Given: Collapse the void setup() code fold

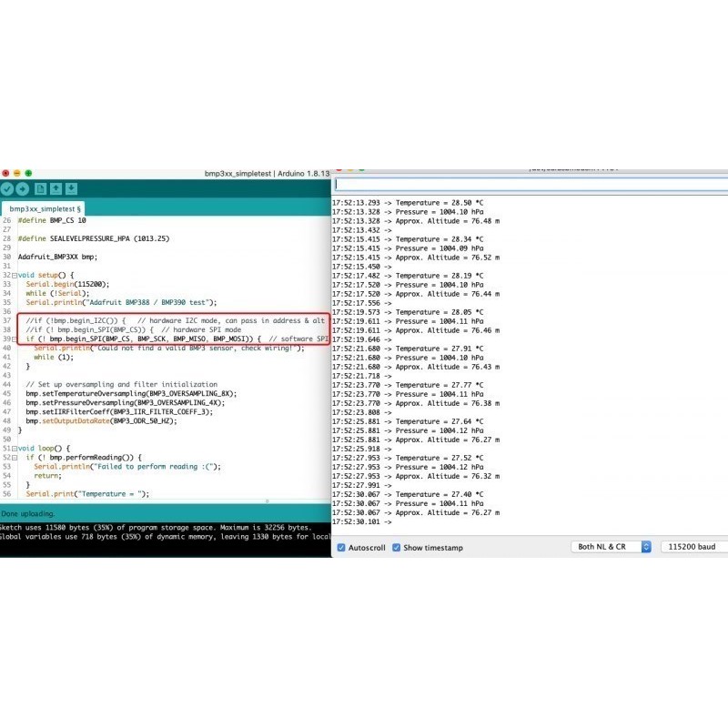Looking at the screenshot, I should coord(15,275).
